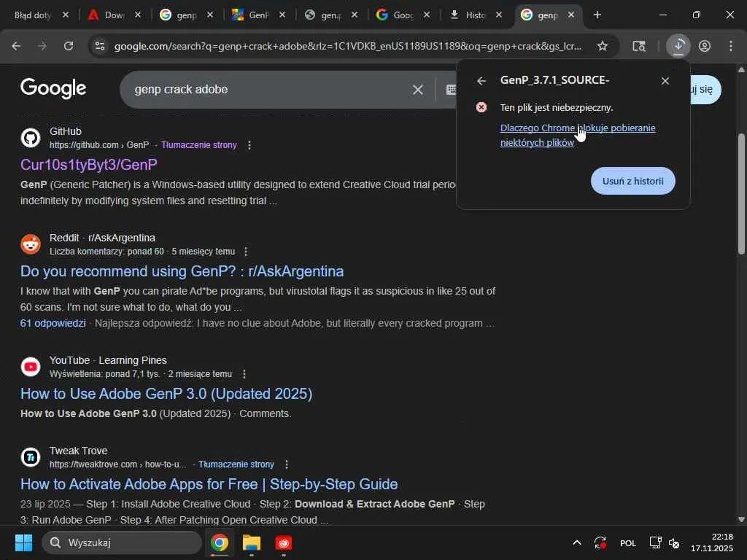Viewport: 747px width, 560px height.
Task: Open the Chrome downloads icon
Action: tap(678, 46)
